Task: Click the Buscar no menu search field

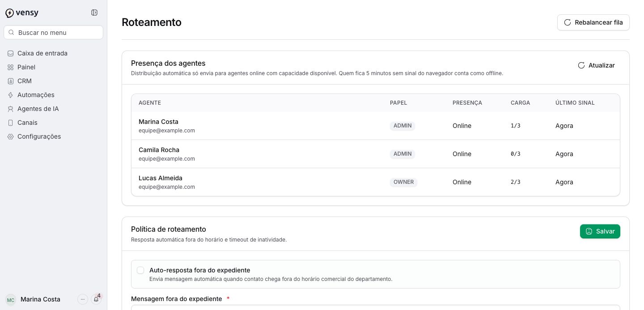Action: [54, 32]
